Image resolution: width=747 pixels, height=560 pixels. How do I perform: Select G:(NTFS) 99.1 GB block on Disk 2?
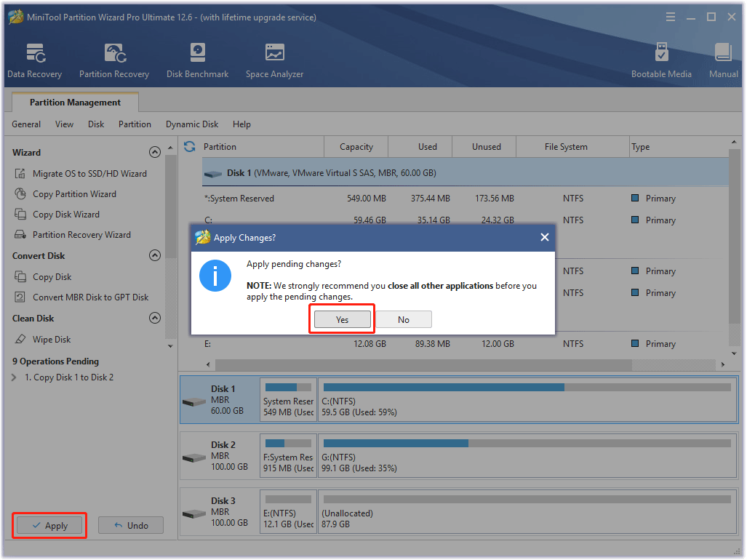528,456
